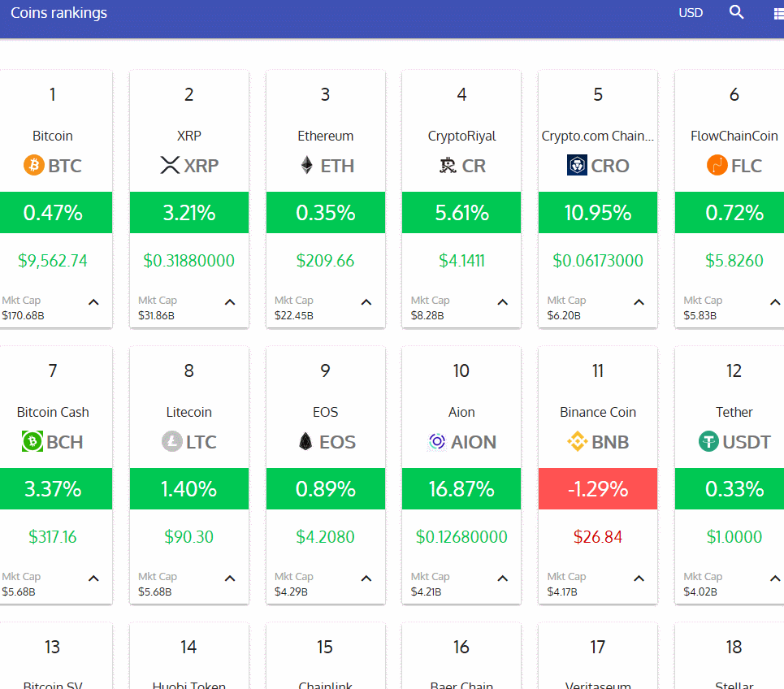Click Ethereum price $209.66
The image size is (784, 689).
[325, 261]
